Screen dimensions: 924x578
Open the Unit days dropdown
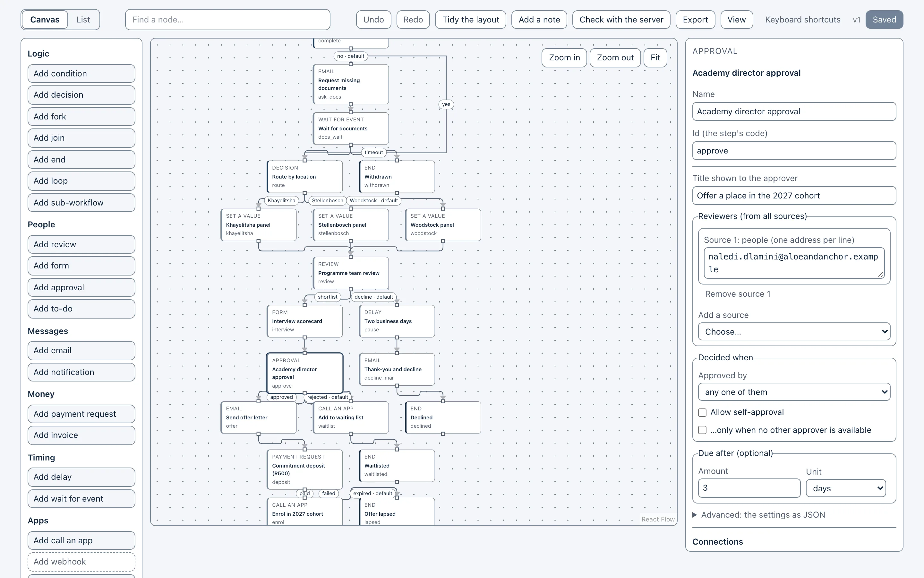[x=846, y=488]
